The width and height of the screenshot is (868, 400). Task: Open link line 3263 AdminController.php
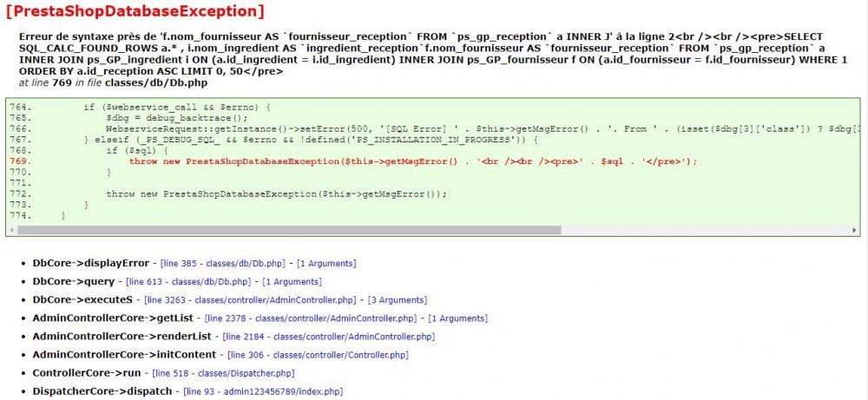(x=249, y=300)
